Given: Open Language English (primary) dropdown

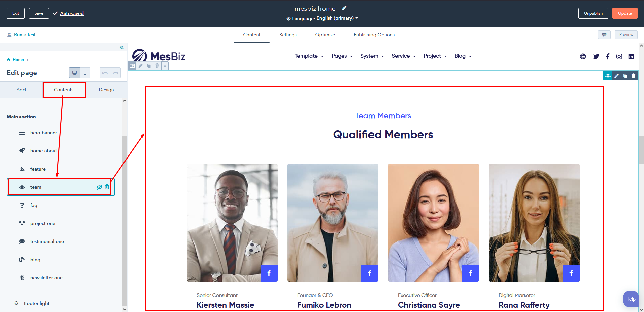Looking at the screenshot, I should point(337,18).
